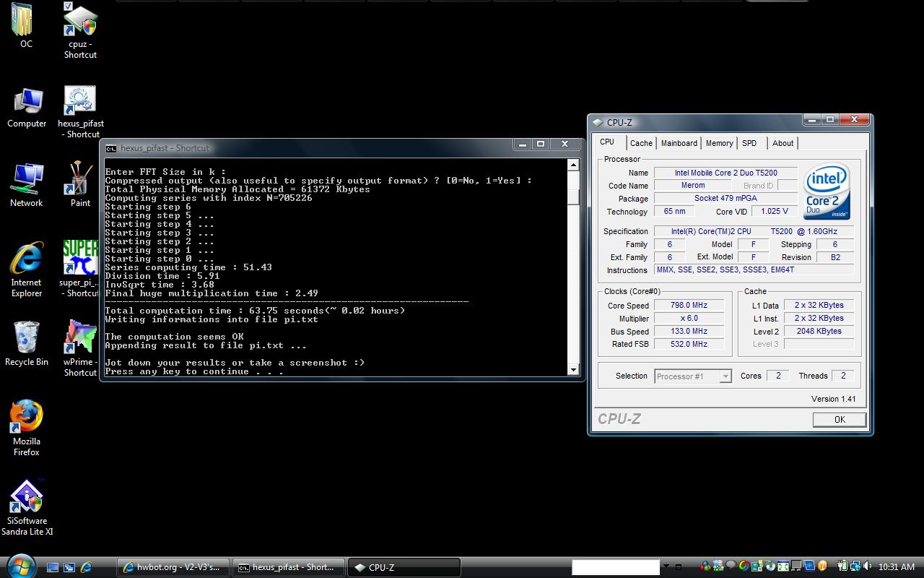Open the Recycle Bin
This screenshot has height=578, width=924.
pyautogui.click(x=27, y=343)
